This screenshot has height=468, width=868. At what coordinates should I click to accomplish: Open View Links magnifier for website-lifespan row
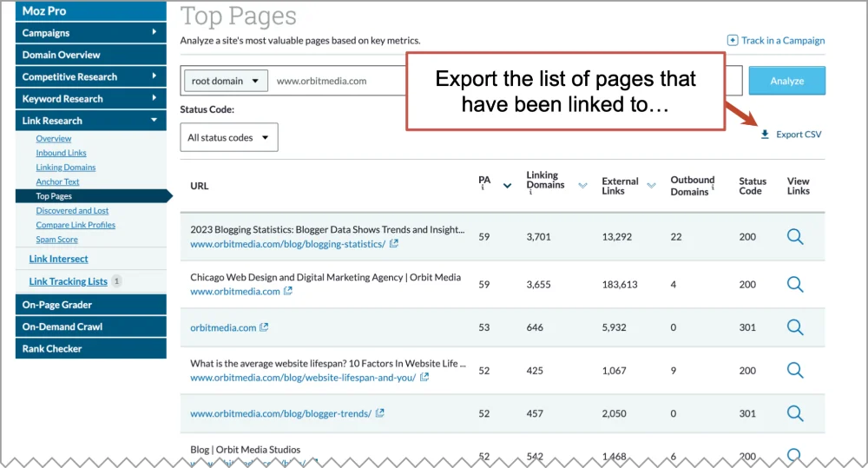coord(795,370)
